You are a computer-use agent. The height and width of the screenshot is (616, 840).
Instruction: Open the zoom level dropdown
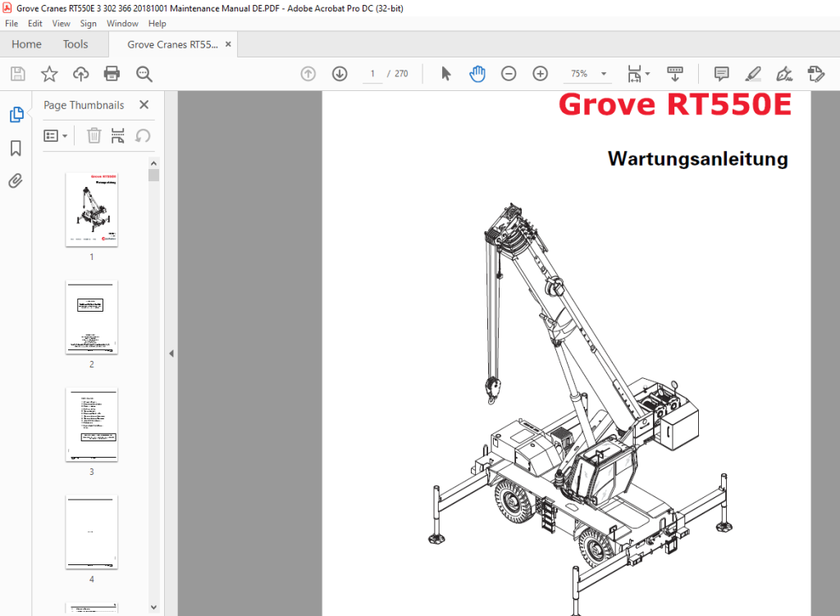(604, 74)
